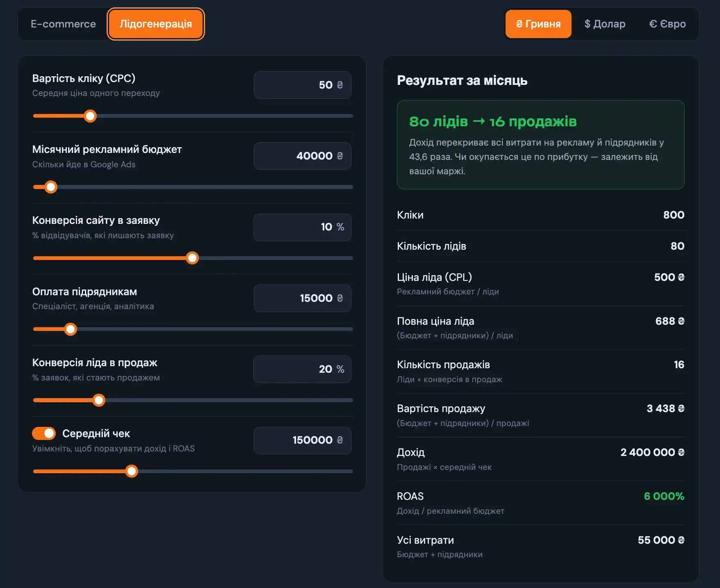The height and width of the screenshot is (588, 720).
Task: Turn off the Середній чек toggle
Action: pos(44,433)
